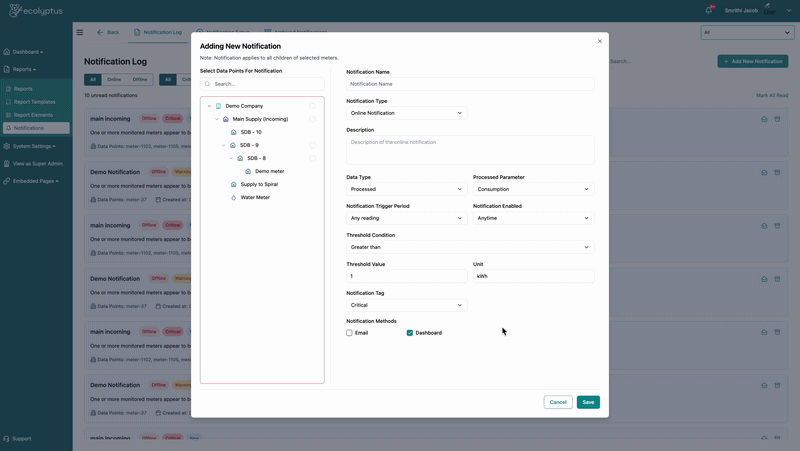
Task: Select the Online filter tab
Action: click(x=114, y=80)
